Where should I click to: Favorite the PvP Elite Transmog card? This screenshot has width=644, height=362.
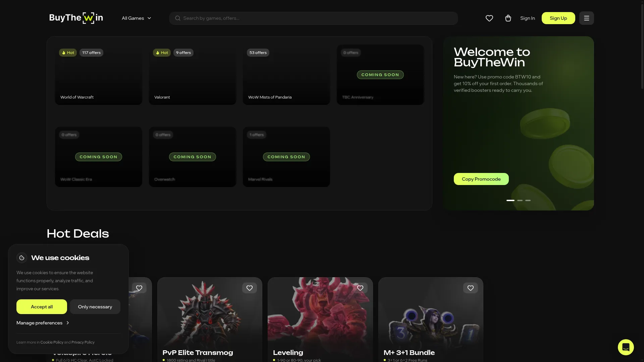[x=250, y=288]
